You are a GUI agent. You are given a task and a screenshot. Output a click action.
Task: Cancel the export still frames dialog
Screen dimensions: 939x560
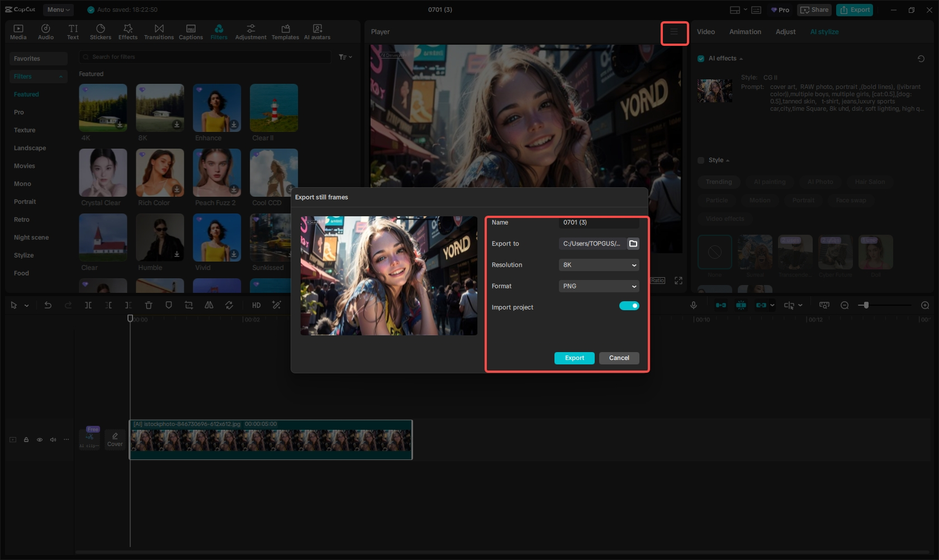pyautogui.click(x=619, y=358)
